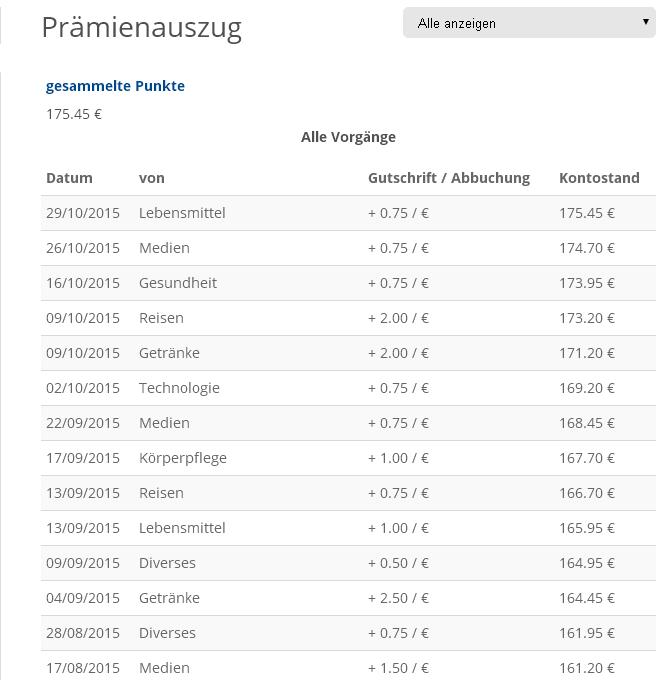Screen dimensions: 660x680
Task: Open the 'Alle anzeigen' filter dropdown
Action: pos(529,23)
